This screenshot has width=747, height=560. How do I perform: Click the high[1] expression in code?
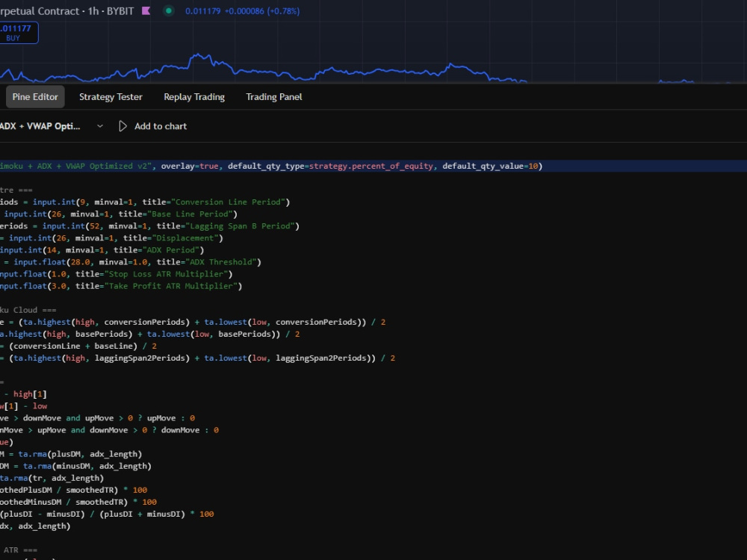(x=30, y=393)
